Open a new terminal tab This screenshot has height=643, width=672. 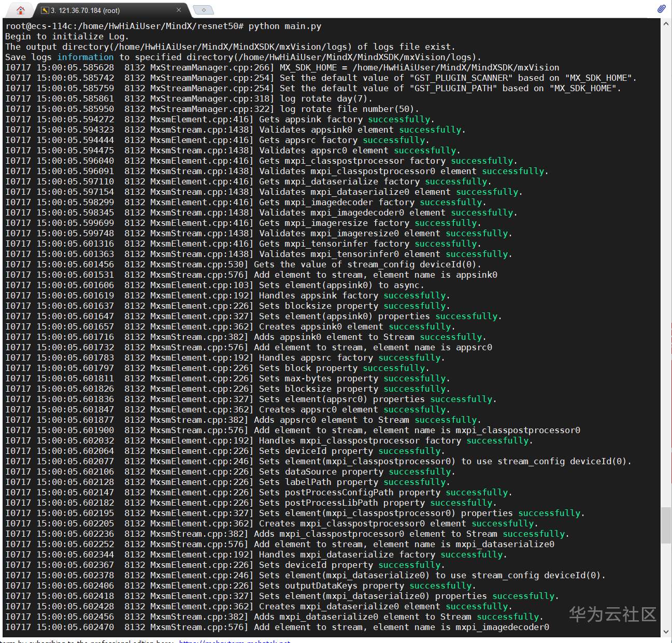[x=203, y=10]
